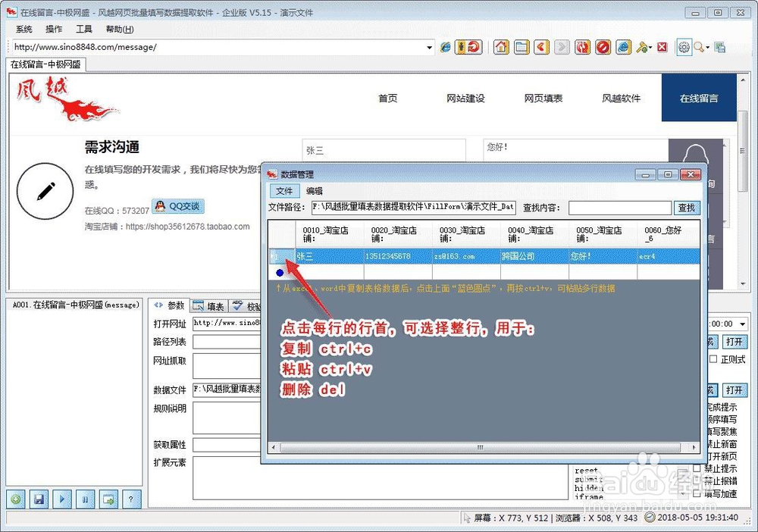Open the 工具 menu
This screenshot has width=758, height=532.
click(x=83, y=29)
